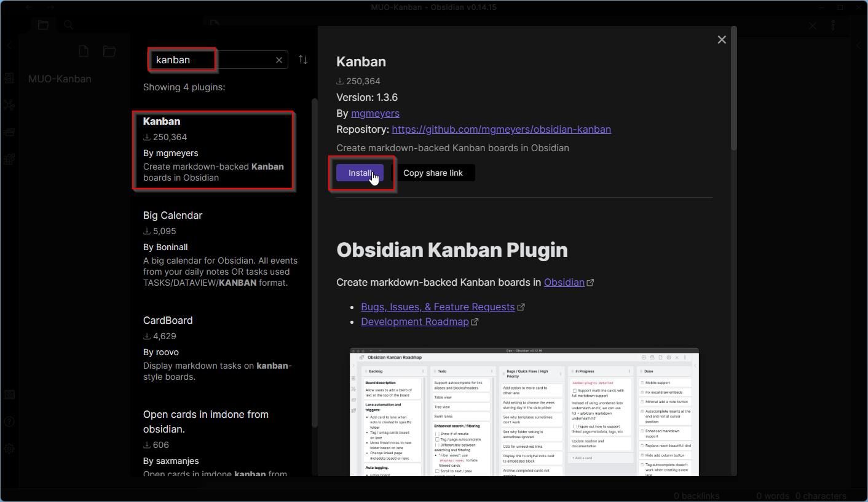Switch to the Search tab
This screenshot has width=868, height=502.
[x=68, y=25]
